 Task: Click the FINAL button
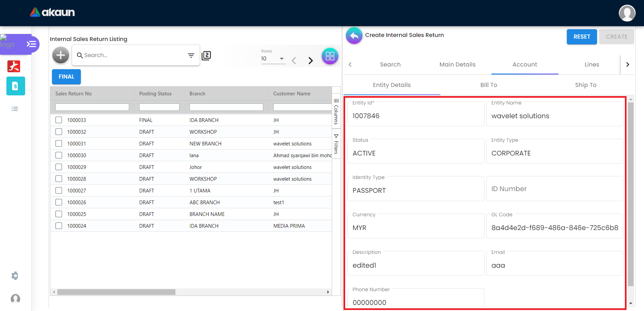[66, 77]
